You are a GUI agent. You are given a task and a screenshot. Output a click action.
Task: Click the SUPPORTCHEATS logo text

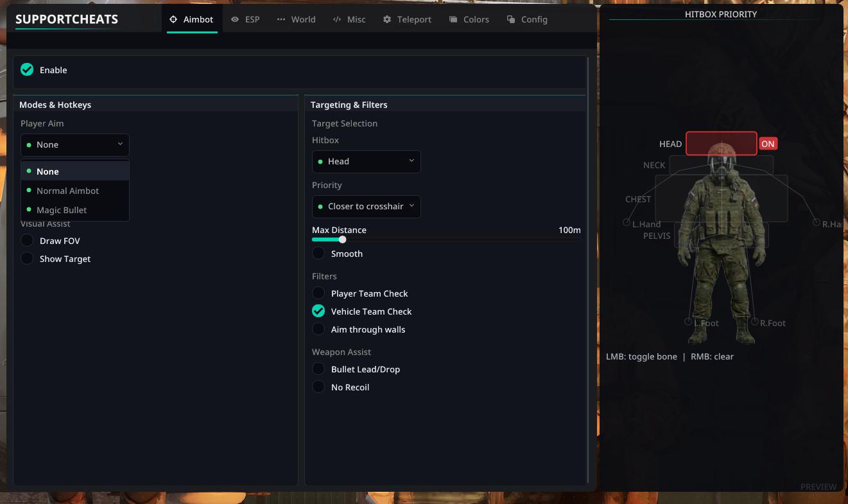click(67, 19)
